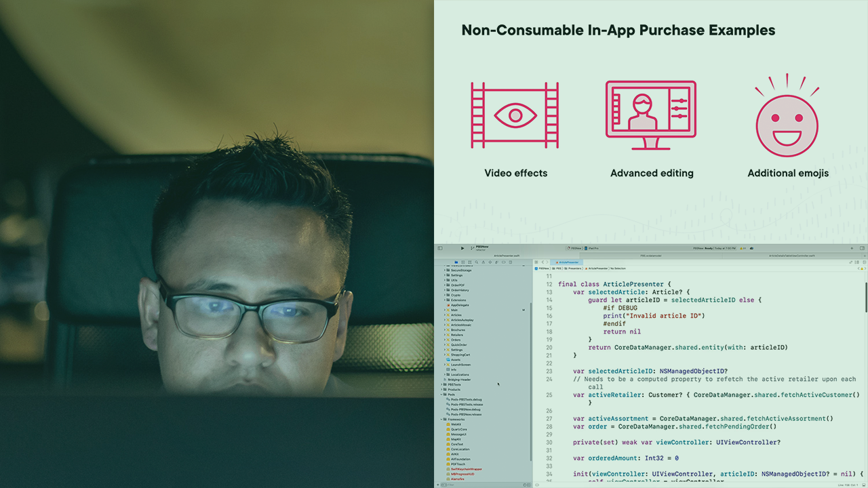Click the editor back navigation arrow

[542, 262]
